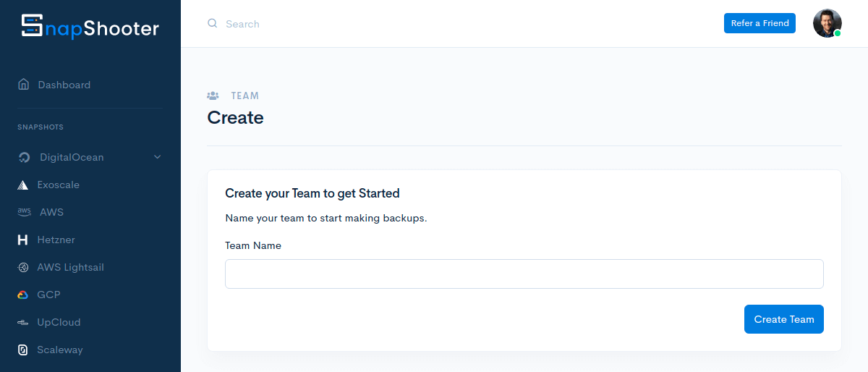
Task: Click the Hetzner H icon
Action: (23, 240)
